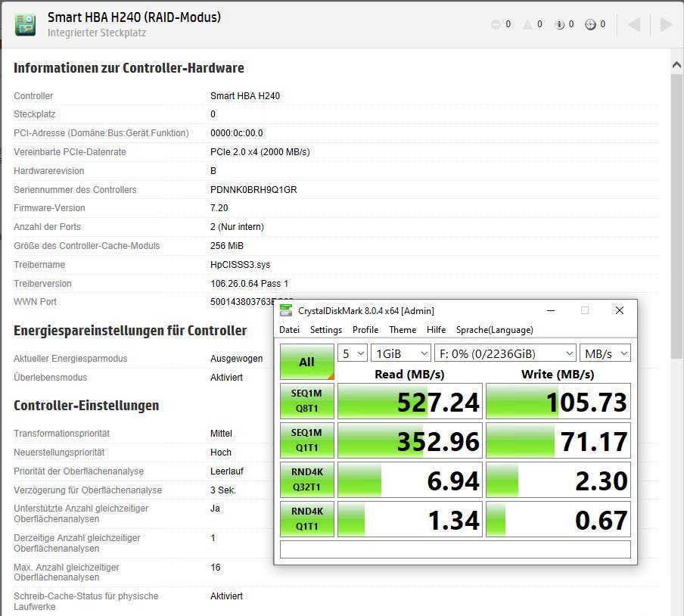Viewport: 684px width, 616px height.
Task: Open the Profile menu in CrystalDiskMark
Action: tap(365, 330)
